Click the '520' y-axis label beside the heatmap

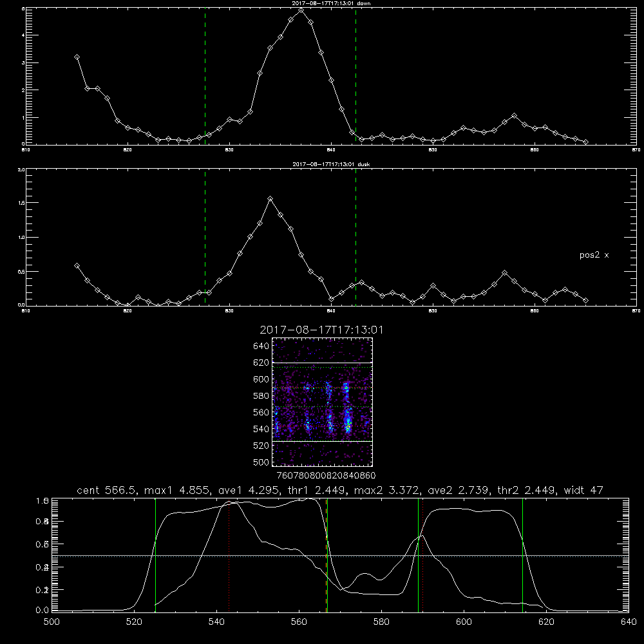coord(261,446)
